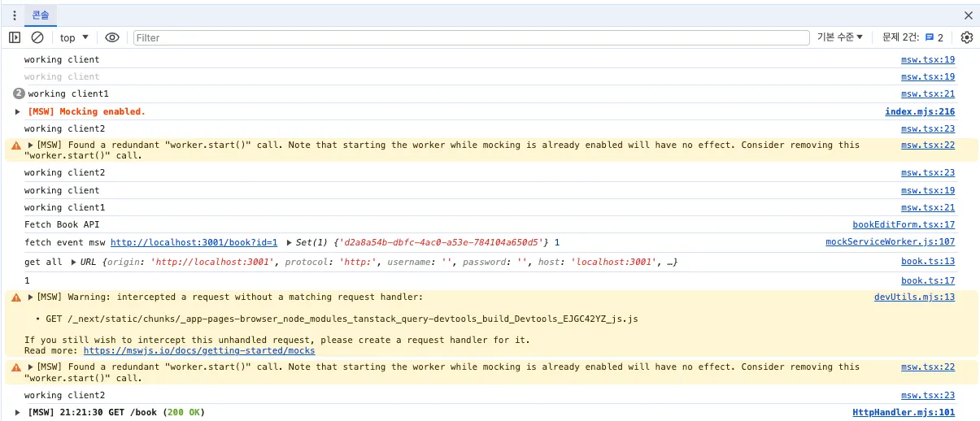Expand the URL object in get all
980x421 pixels.
[x=74, y=262]
